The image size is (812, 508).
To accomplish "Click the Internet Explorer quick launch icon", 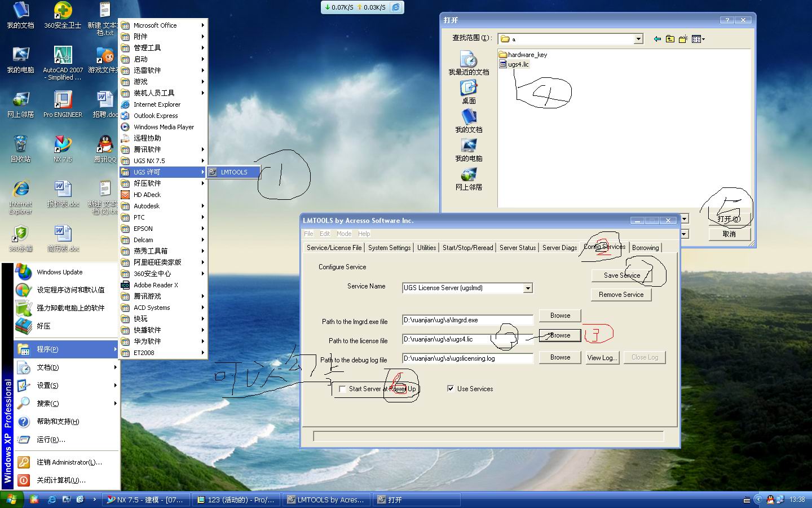I will pos(52,500).
